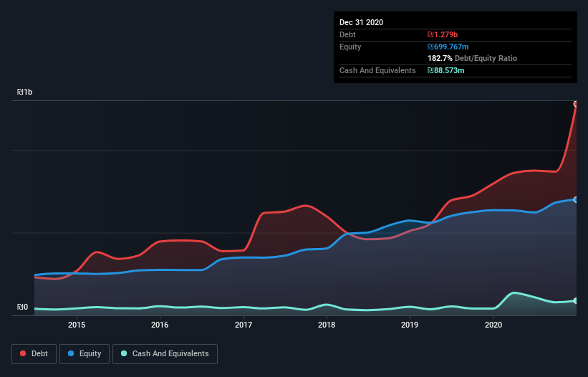This screenshot has height=377, width=588.
Task: Click the 2017 x-axis label
Action: click(x=244, y=325)
